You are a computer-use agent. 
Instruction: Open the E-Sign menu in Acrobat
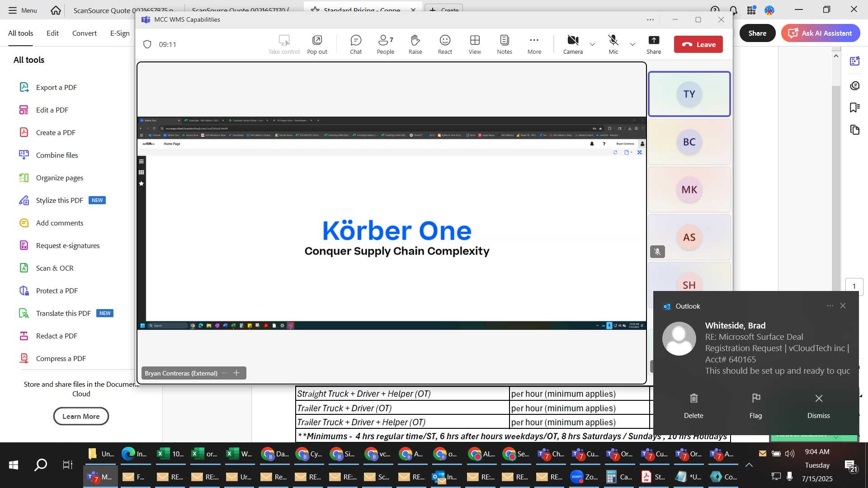click(x=120, y=33)
